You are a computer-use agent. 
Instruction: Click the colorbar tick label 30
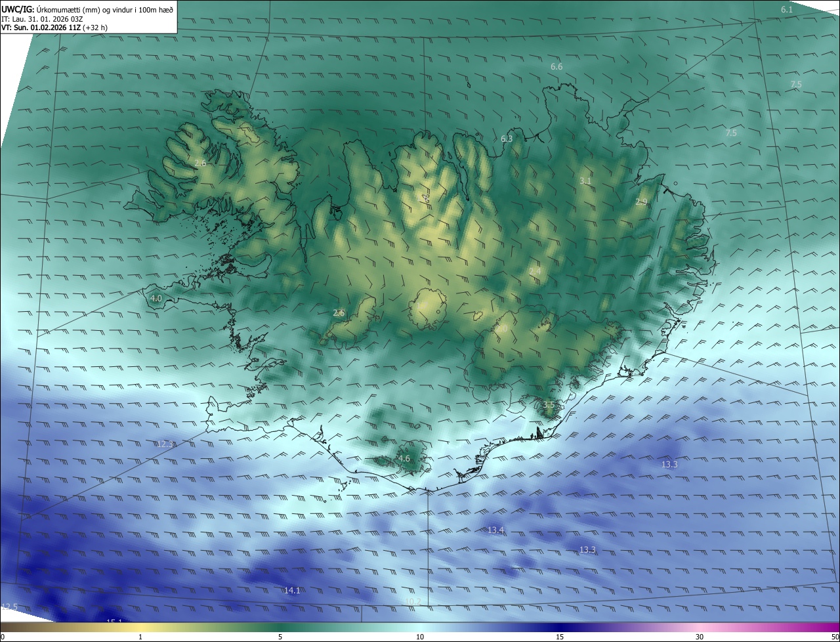click(700, 637)
